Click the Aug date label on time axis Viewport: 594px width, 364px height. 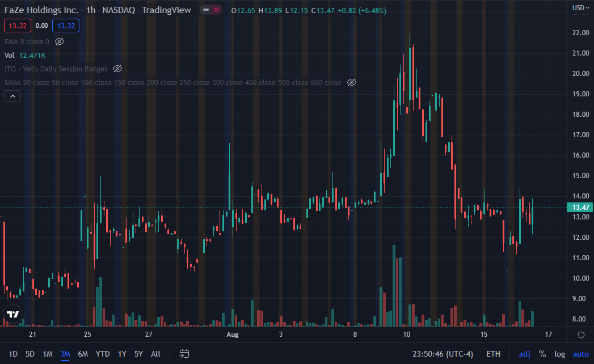tap(232, 335)
